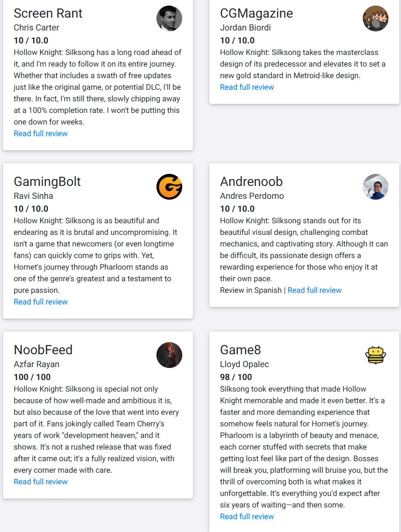Click the NoobFeed outlet title
Screen dimensions: 401x532
pyautogui.click(x=43, y=350)
